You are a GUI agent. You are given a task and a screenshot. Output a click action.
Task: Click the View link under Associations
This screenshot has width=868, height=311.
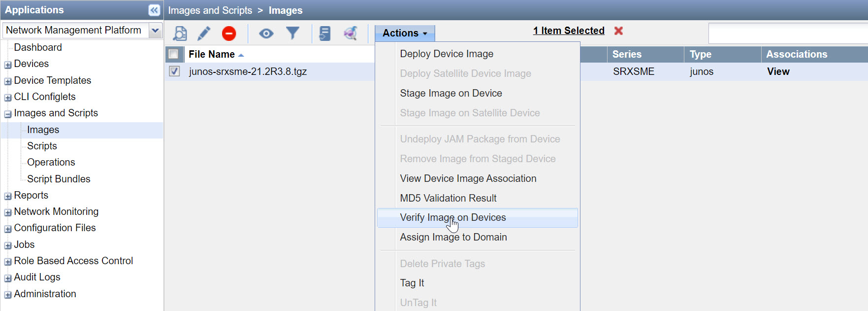[x=778, y=71]
